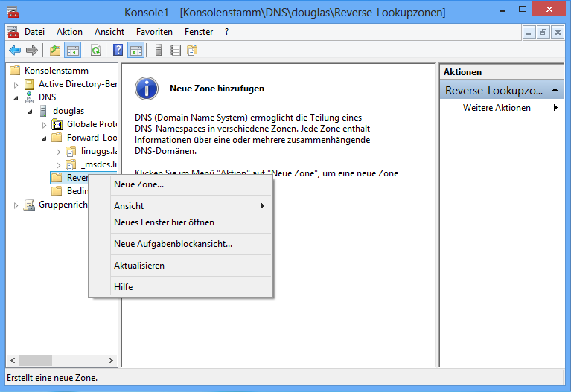
Task: Collapse the DNS tree node
Action: 16,97
